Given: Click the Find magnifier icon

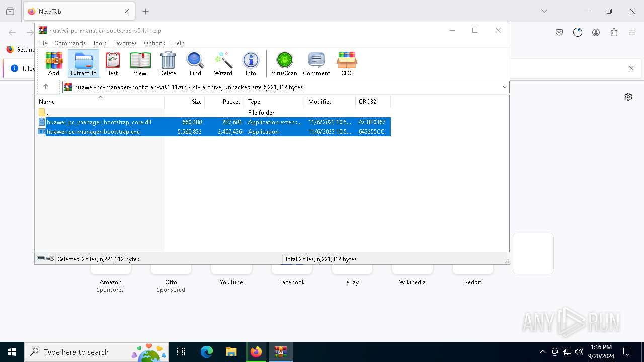Looking at the screenshot, I should 195,64.
